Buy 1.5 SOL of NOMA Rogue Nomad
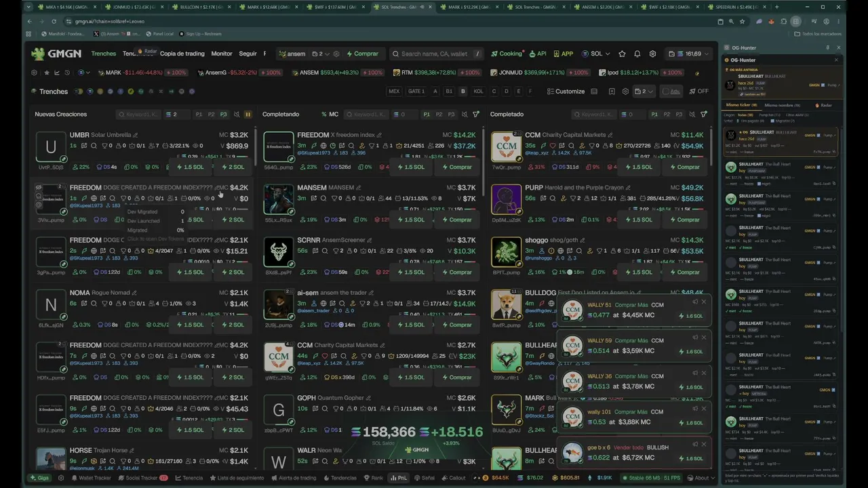868x488 pixels. click(190, 325)
